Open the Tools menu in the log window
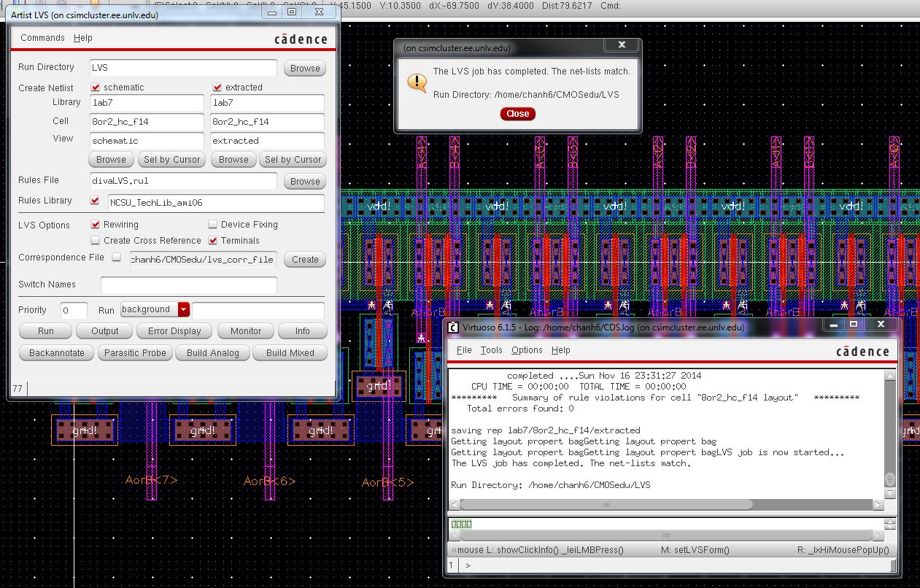 click(x=491, y=350)
